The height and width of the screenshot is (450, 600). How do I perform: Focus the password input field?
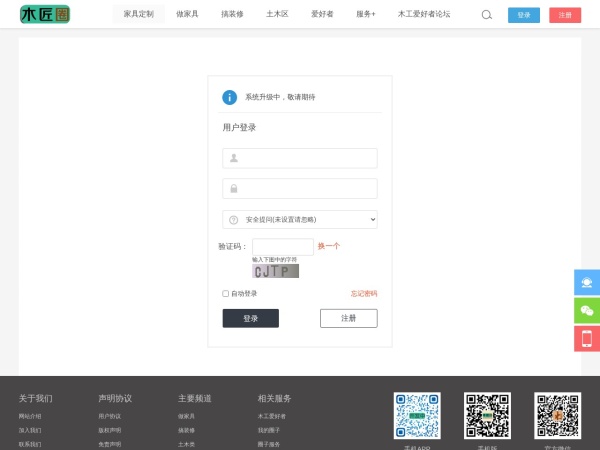pyautogui.click(x=300, y=188)
